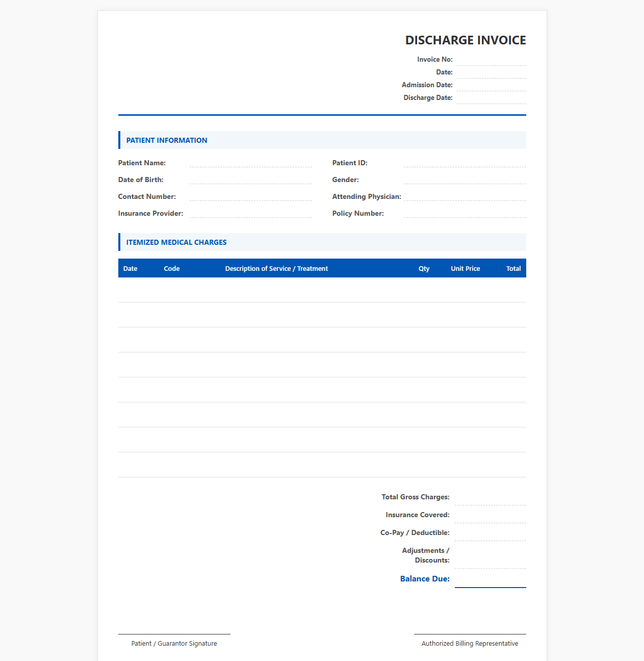
Task: Click the "Date" table column header
Action: click(130, 268)
